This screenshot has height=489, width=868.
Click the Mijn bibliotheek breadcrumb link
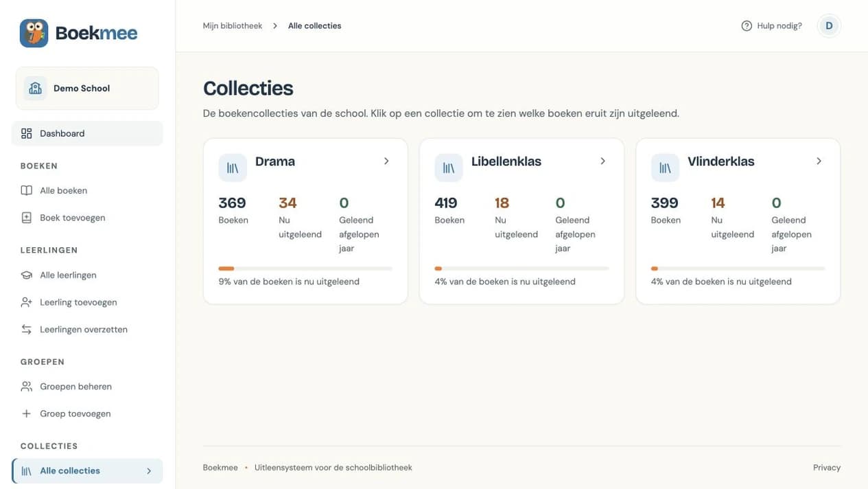tap(233, 26)
